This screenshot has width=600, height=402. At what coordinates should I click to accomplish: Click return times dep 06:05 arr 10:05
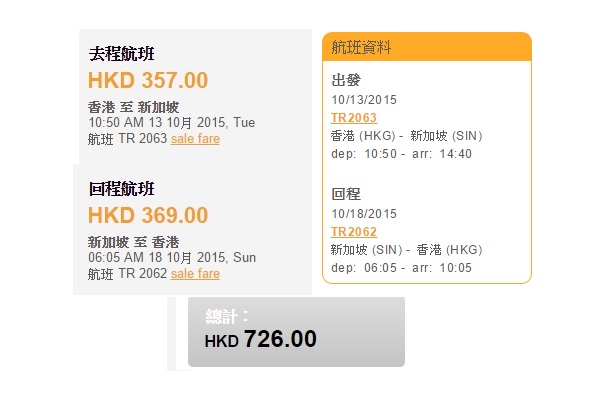click(401, 268)
